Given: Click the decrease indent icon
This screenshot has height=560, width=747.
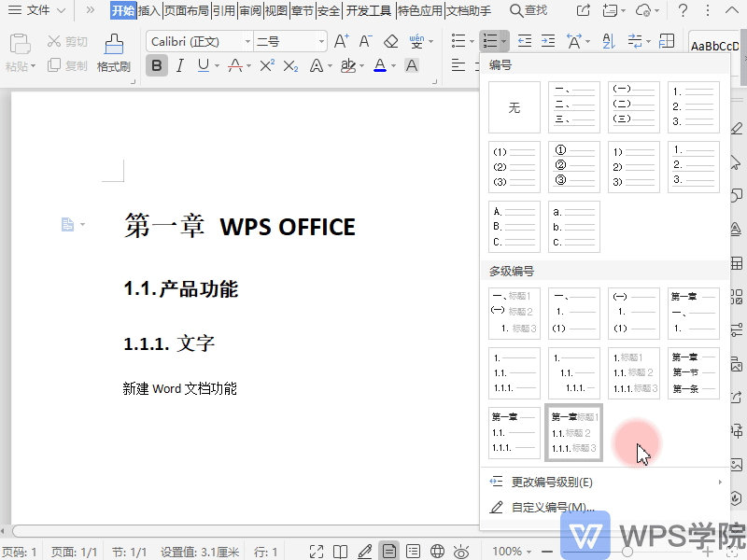Looking at the screenshot, I should pyautogui.click(x=525, y=41).
